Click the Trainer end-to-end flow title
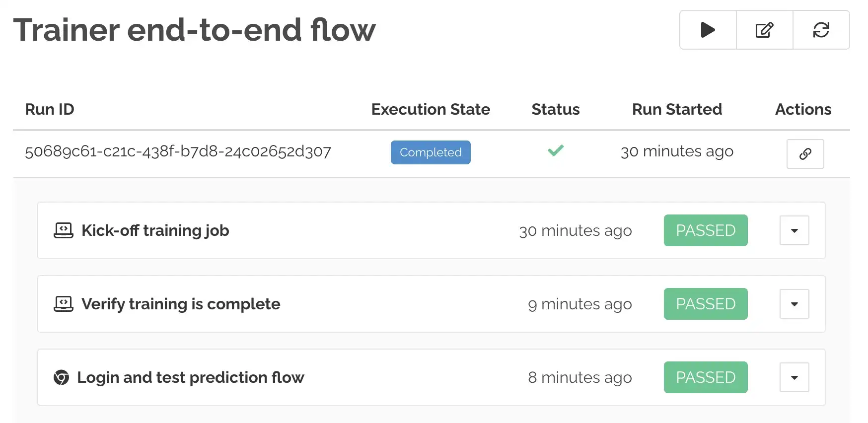868x423 pixels. point(196,30)
